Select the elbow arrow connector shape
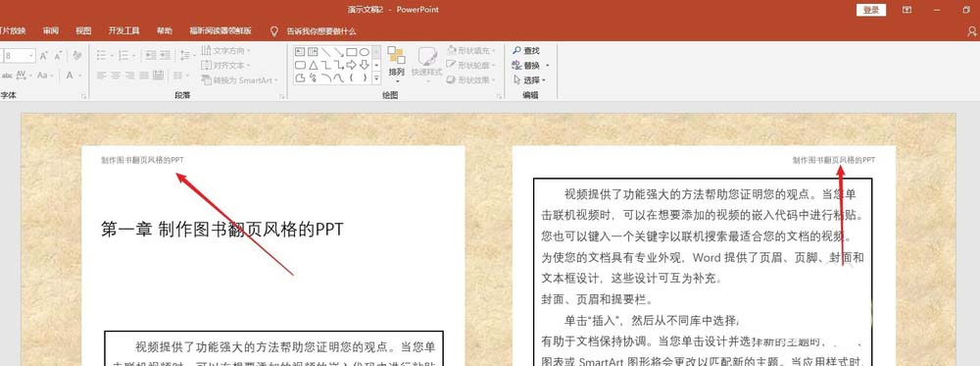980x366 pixels. (338, 65)
